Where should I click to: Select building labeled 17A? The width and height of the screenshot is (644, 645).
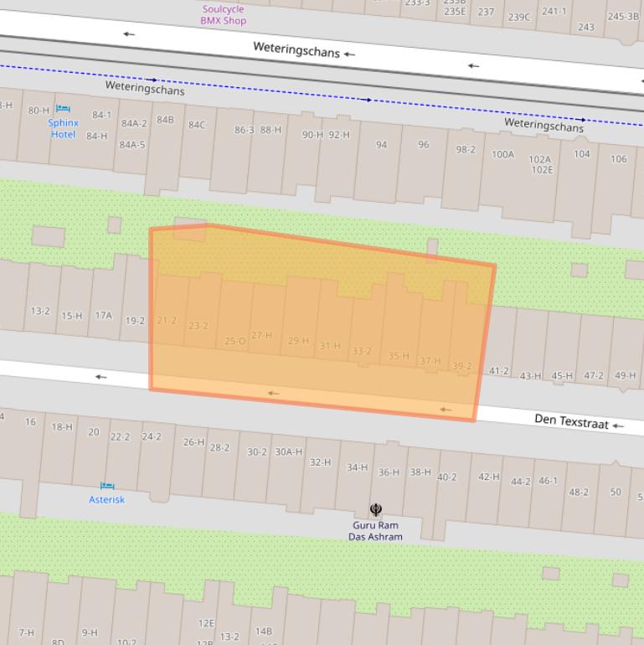[x=103, y=316]
